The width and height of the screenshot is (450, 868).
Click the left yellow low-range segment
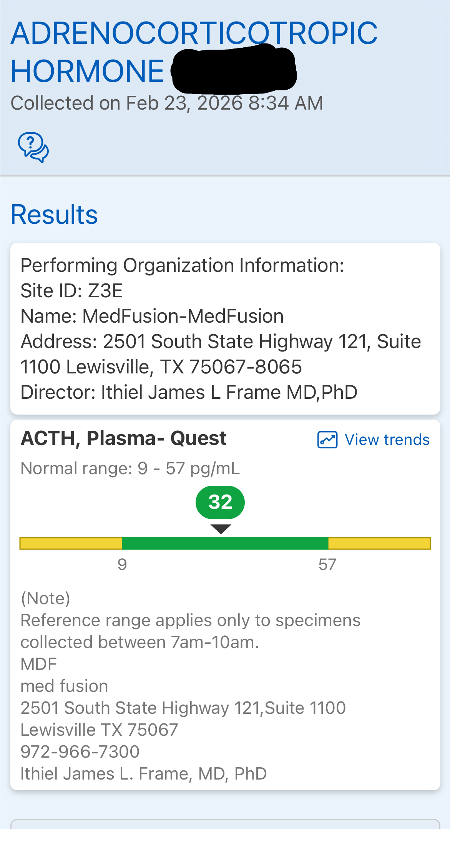pos(71,543)
